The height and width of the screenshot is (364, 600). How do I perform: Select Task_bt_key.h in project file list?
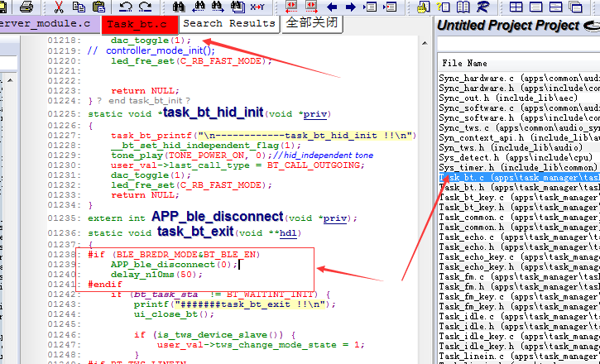coord(519,208)
